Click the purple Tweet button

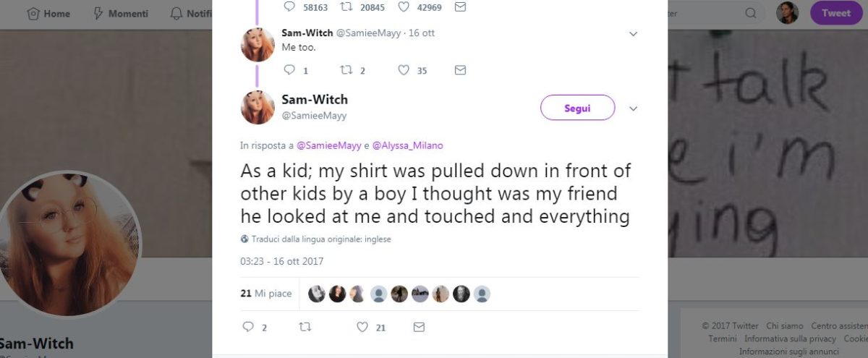(836, 13)
